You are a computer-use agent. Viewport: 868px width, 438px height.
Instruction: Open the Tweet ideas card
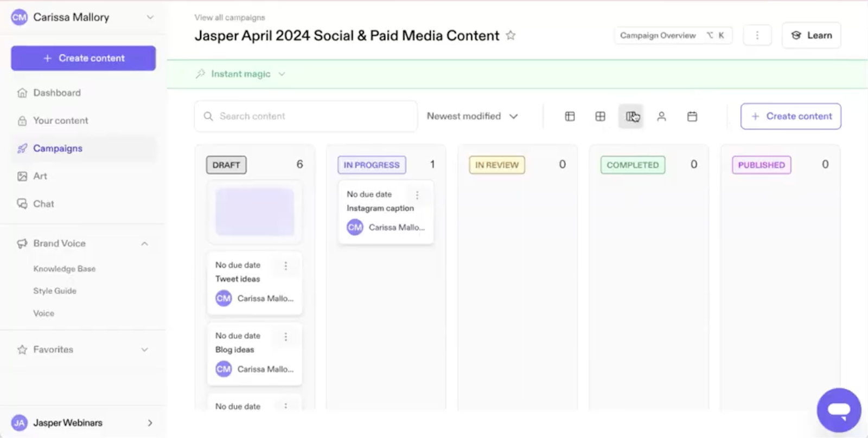254,282
